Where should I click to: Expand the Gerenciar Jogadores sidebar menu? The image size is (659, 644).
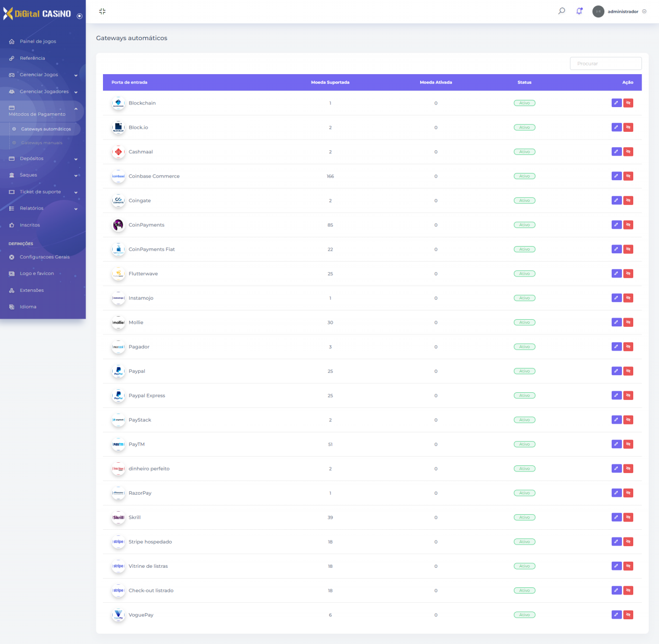[x=43, y=92]
